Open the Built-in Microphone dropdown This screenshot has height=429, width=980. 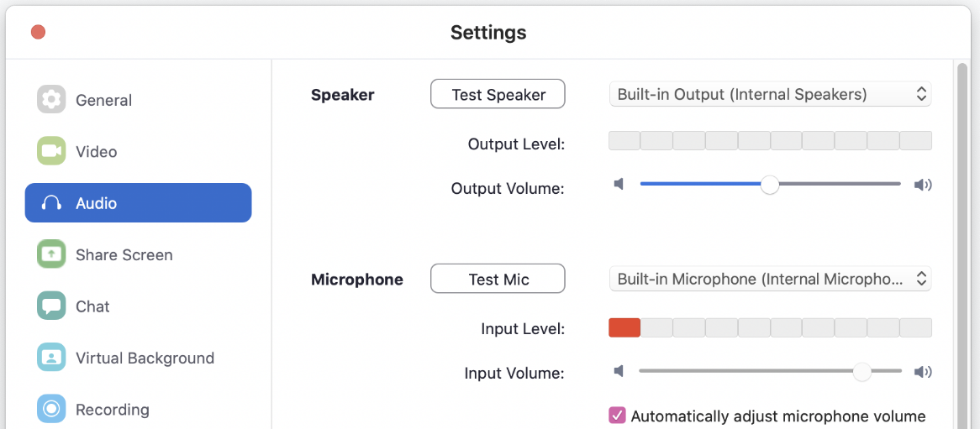point(770,279)
